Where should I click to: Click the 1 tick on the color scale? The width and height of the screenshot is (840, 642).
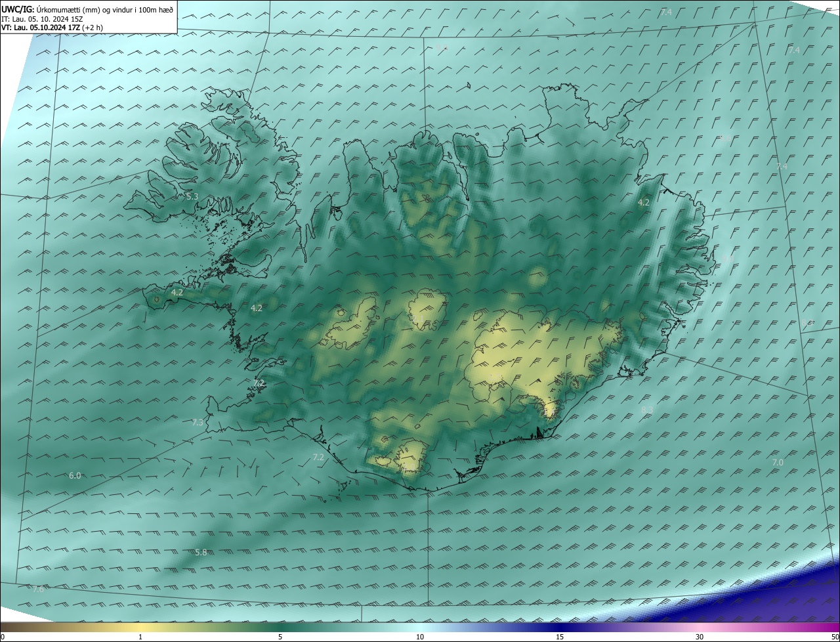tap(140, 637)
